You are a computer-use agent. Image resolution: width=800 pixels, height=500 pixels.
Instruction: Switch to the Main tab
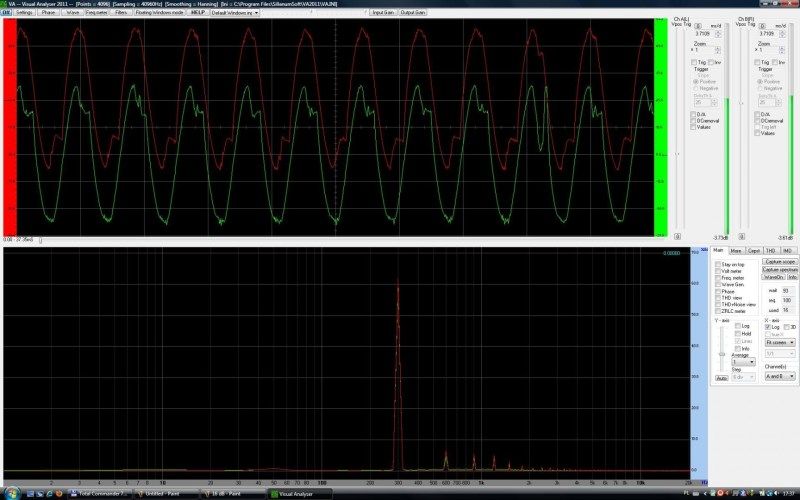pos(718,251)
